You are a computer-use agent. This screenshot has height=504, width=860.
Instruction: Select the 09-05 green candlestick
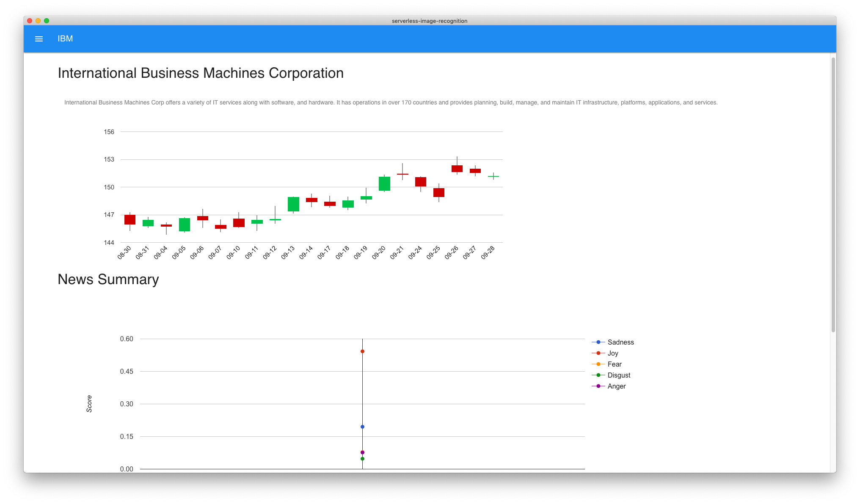(x=185, y=225)
